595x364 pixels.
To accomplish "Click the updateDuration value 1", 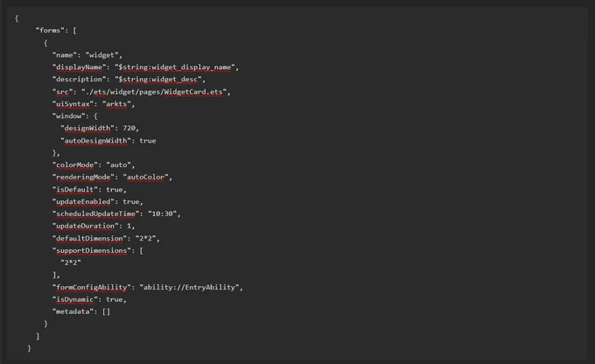I will point(129,227).
